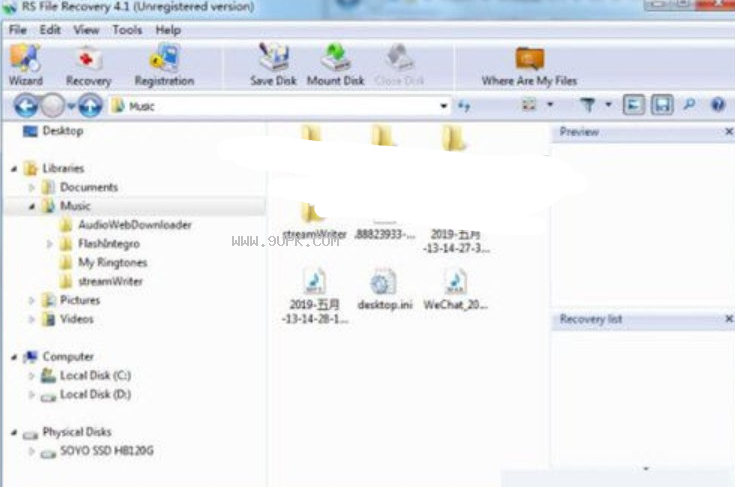The height and width of the screenshot is (487, 735).
Task: Open the View menu
Action: tap(86, 30)
